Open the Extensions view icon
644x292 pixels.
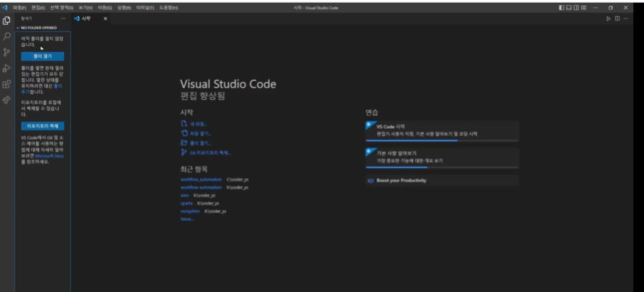coord(7,84)
